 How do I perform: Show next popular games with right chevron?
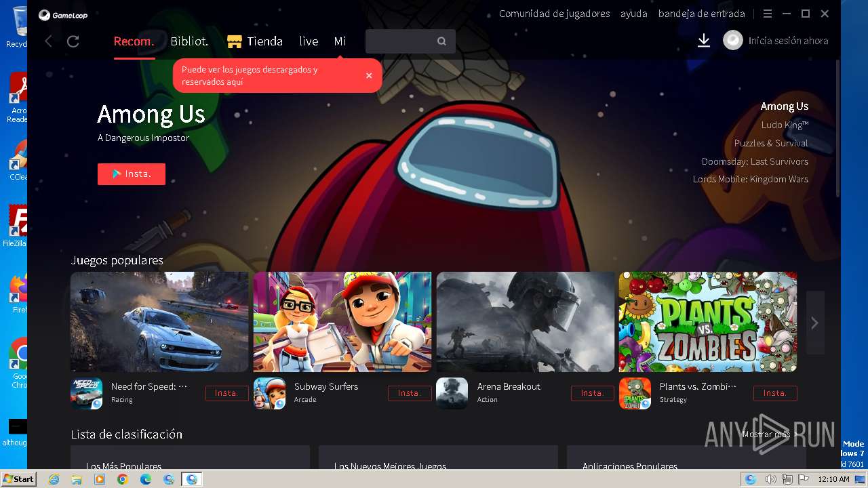pyautogui.click(x=815, y=323)
